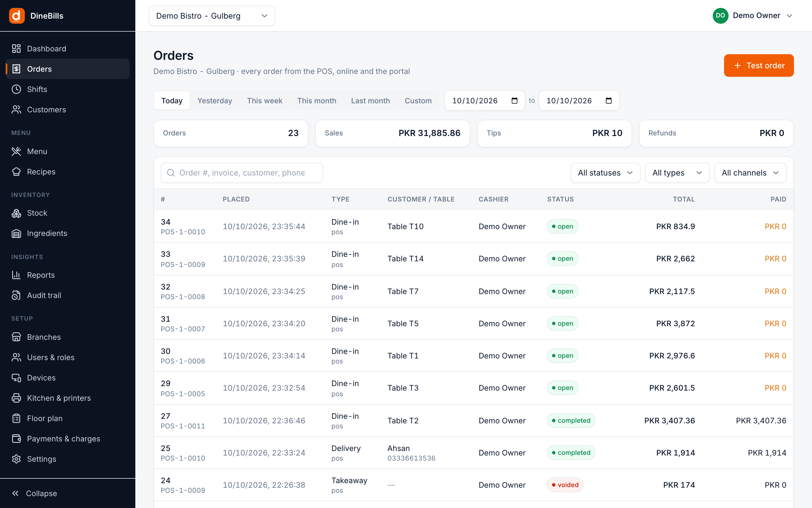This screenshot has width=812, height=508.
Task: Select the Custom date range tab
Action: pyautogui.click(x=418, y=100)
